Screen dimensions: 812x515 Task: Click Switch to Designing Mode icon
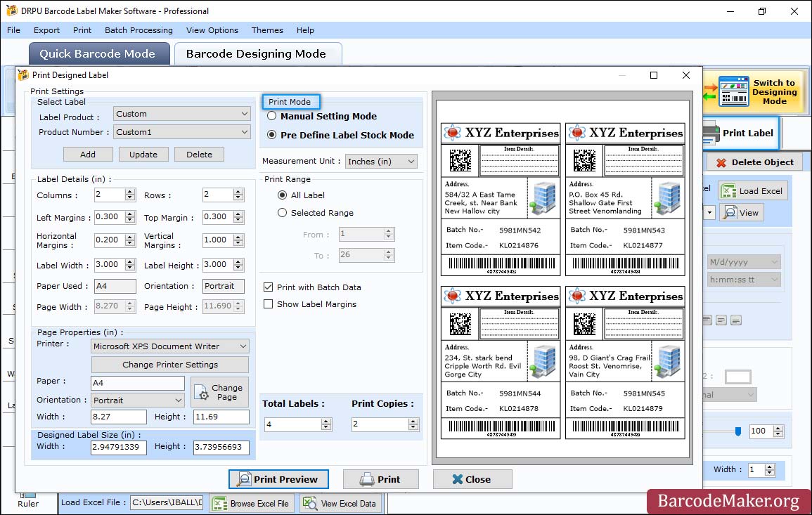(733, 91)
